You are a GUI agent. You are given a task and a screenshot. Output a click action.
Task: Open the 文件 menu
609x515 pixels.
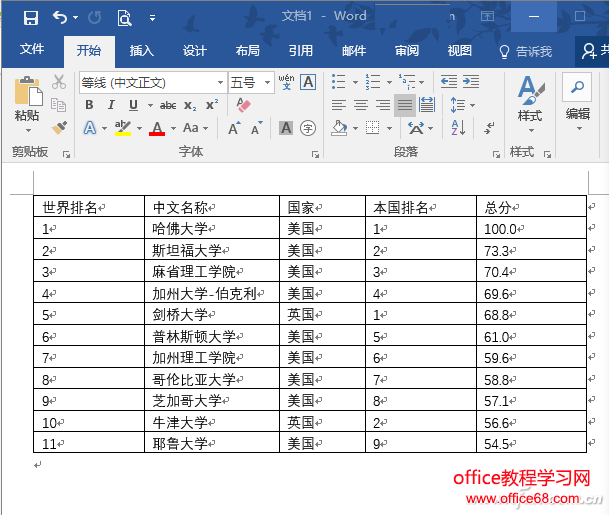tap(32, 49)
